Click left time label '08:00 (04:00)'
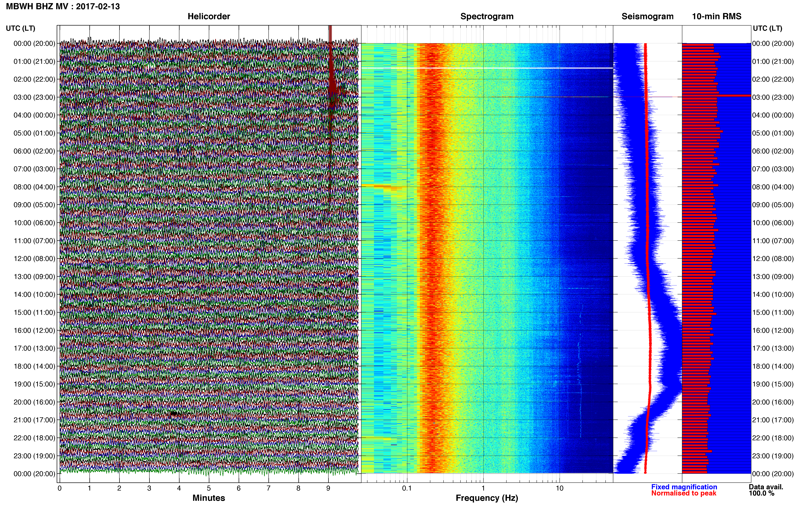The image size is (812, 508). point(34,187)
